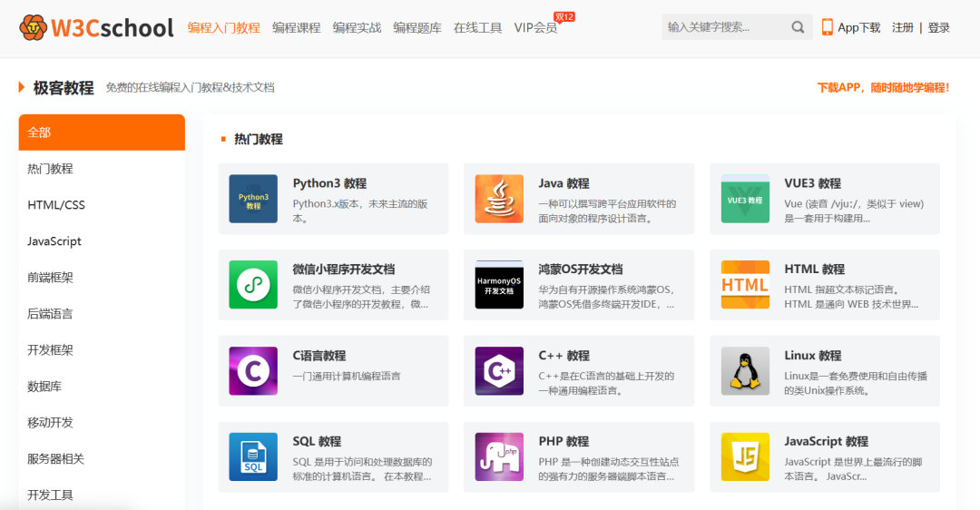980x510 pixels.
Task: Open the Java coffee cup icon
Action: click(x=499, y=199)
